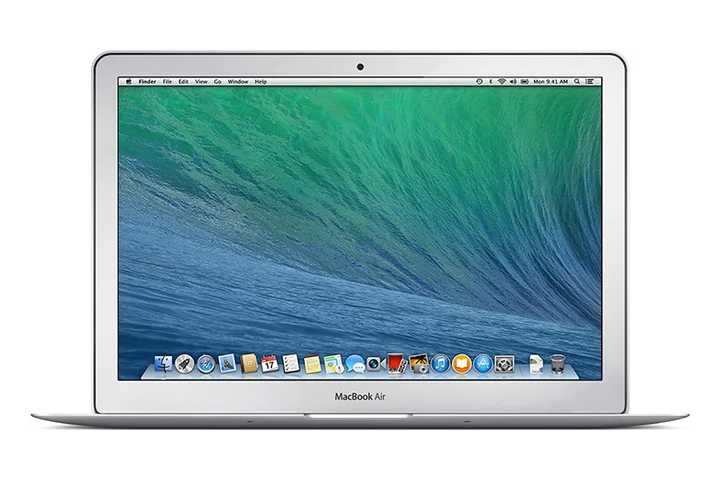The image size is (720, 480).
Task: Launch Safari compass icon in Dock
Action: tap(206, 364)
